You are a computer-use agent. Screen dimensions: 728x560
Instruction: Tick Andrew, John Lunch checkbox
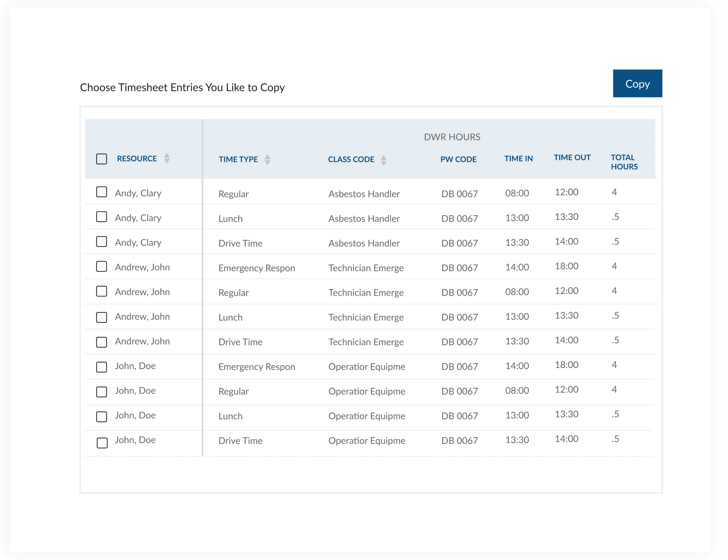coord(102,317)
